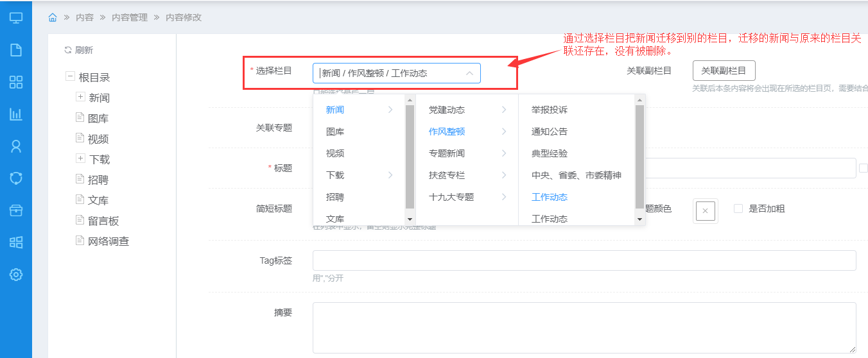Expand the 下载 cascader chevron in the dropdown
This screenshot has width=868, height=358.
coord(390,175)
